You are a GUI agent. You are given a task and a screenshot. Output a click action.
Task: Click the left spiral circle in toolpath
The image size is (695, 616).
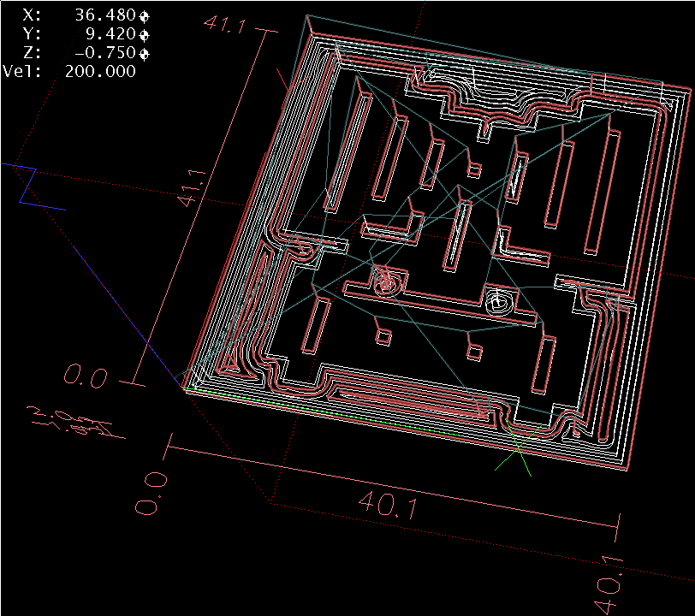coord(383,279)
